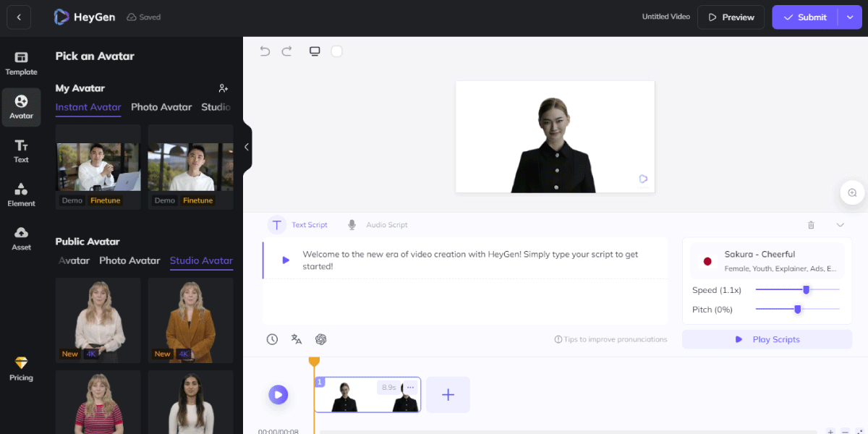Click the script text to edit it
Image resolution: width=868 pixels, height=434 pixels.
coord(470,260)
